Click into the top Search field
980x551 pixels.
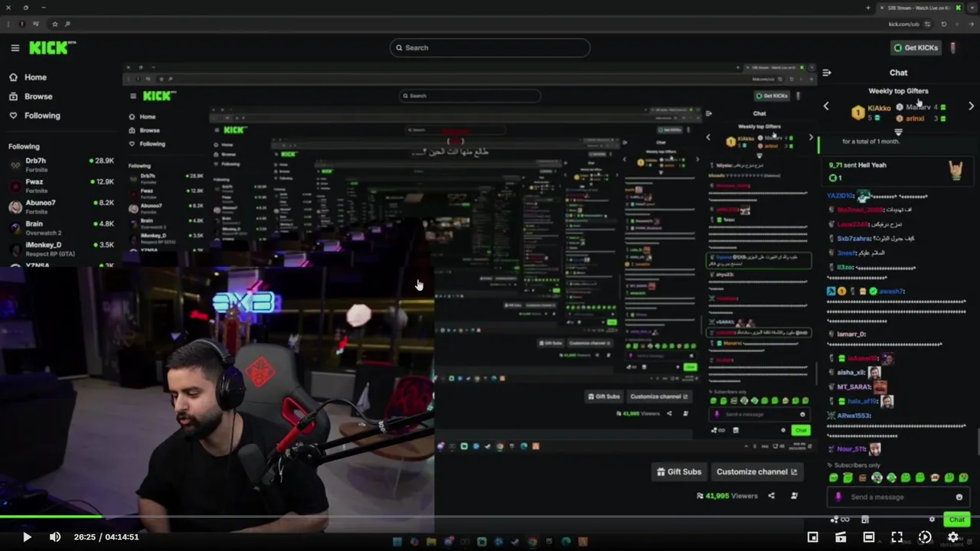[x=490, y=47]
